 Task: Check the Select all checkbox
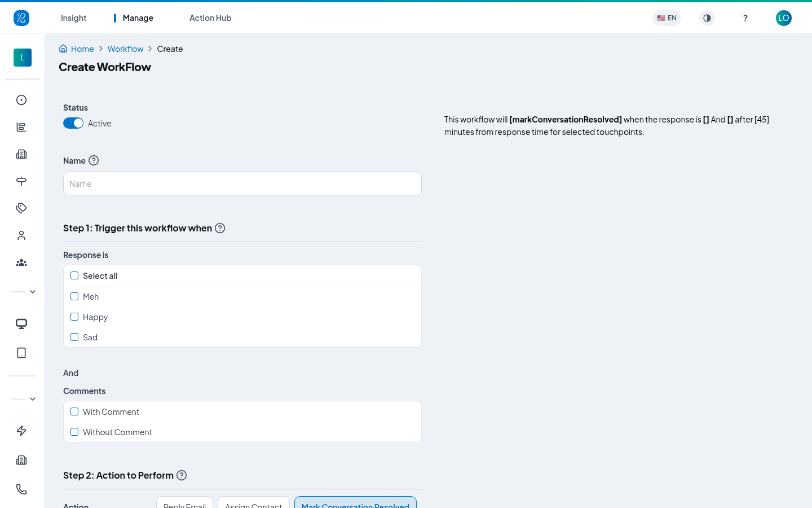click(74, 275)
